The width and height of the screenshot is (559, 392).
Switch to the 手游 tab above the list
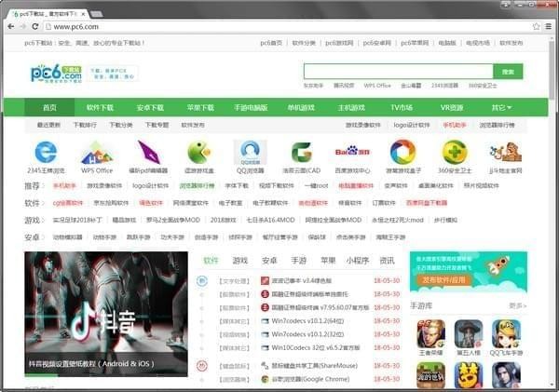click(x=299, y=261)
